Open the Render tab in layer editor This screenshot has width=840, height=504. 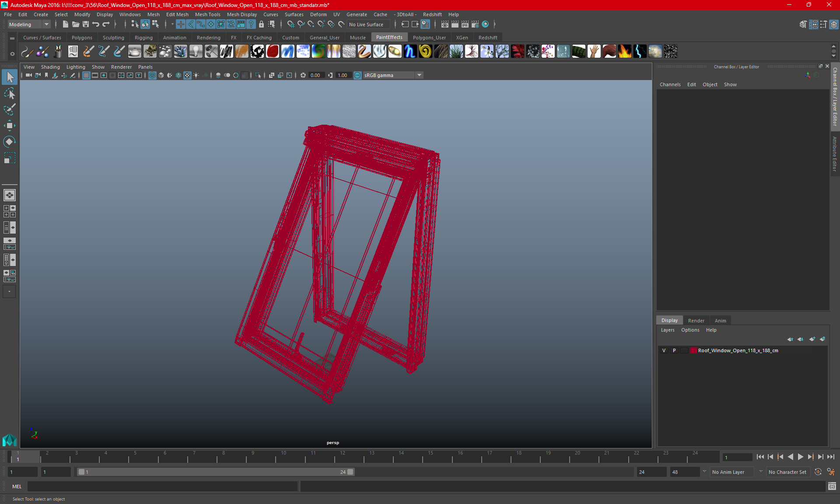tap(696, 321)
